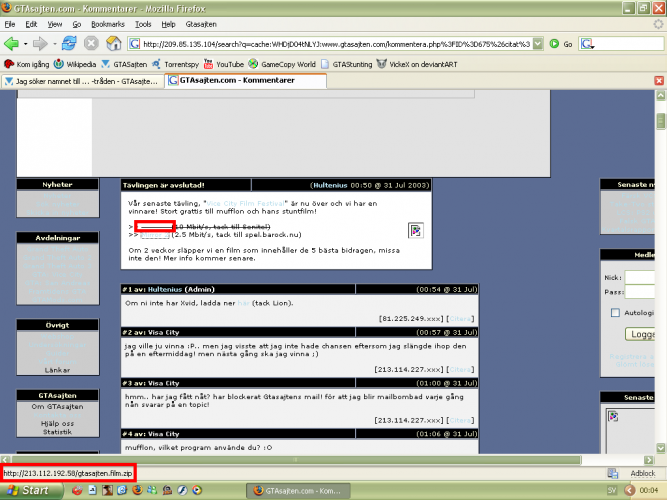Image resolution: width=667 pixels, height=500 pixels.
Task: Open the Windows Start menu
Action: pyautogui.click(x=30, y=490)
